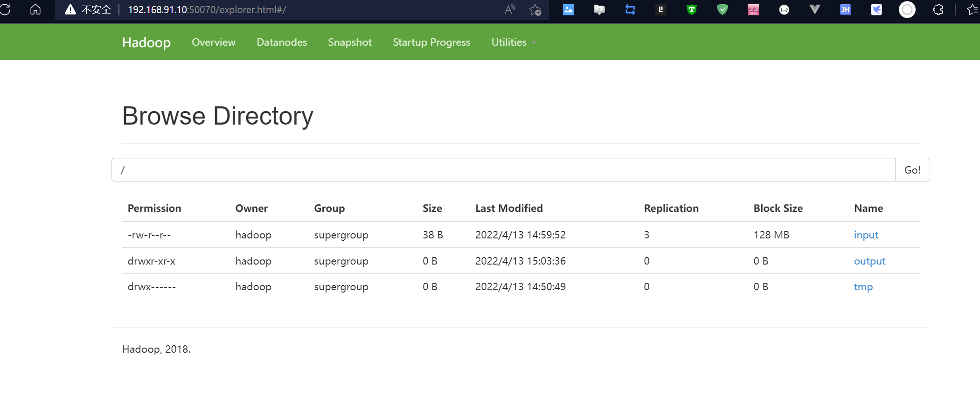This screenshot has width=980, height=398.
Task: Click the bilibili helper extension icon
Action: [x=753, y=9]
